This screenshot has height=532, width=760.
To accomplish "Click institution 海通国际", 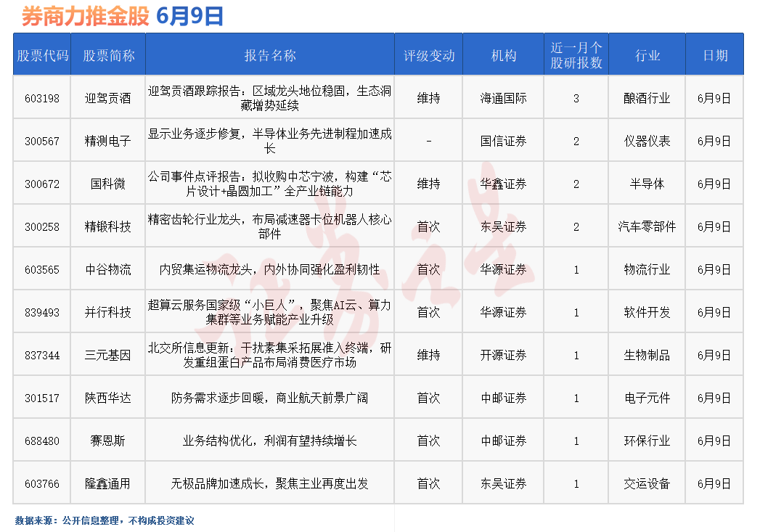I will click(503, 99).
